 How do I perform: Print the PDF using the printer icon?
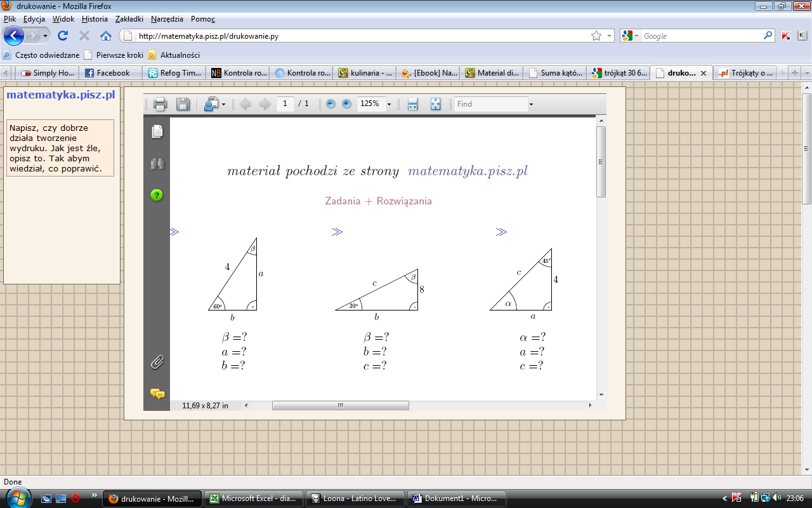click(x=160, y=104)
